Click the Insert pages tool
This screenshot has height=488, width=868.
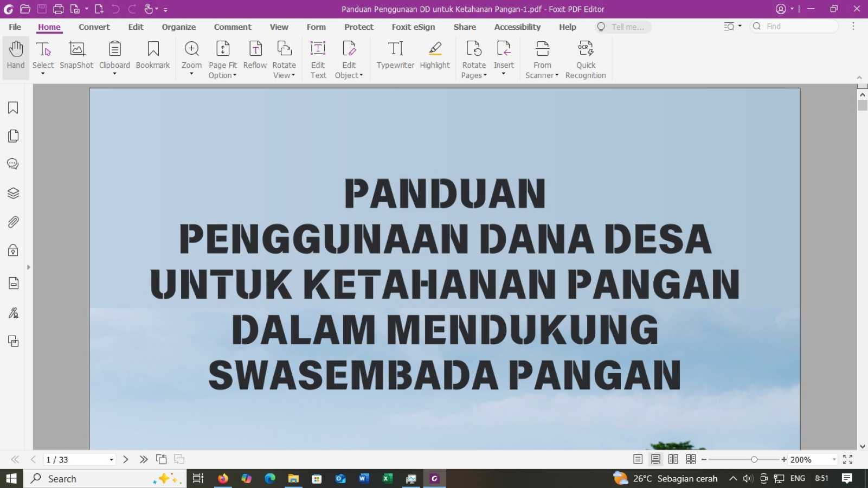(504, 55)
